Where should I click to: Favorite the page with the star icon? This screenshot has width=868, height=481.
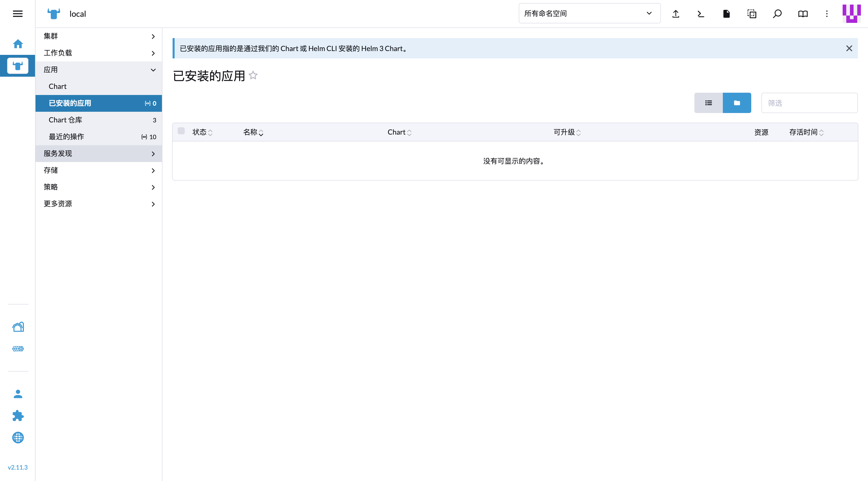[x=253, y=75]
